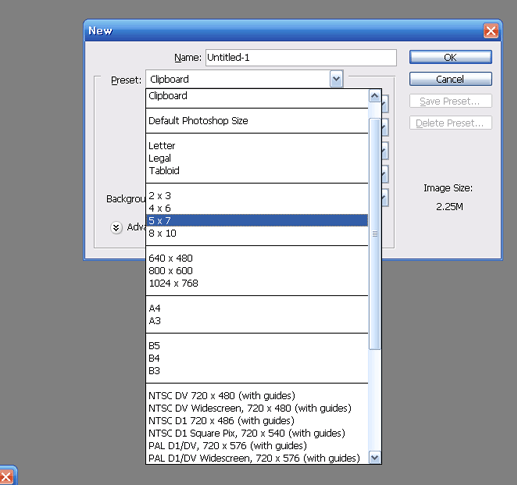517x485 pixels.
Task: Select PAL D1/DV, 720 x 576 preset
Action: tap(257, 446)
